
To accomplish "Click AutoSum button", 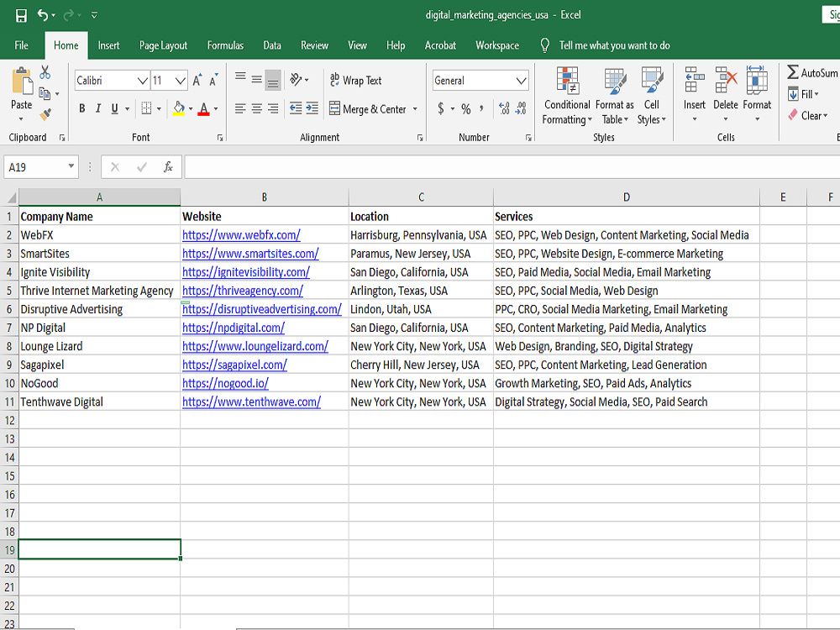I will coord(812,72).
